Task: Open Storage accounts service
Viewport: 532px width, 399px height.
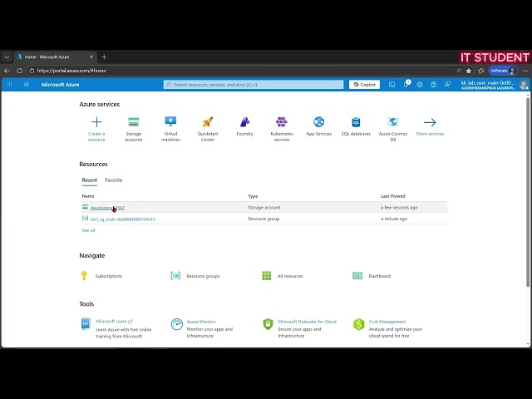Action: tap(133, 129)
